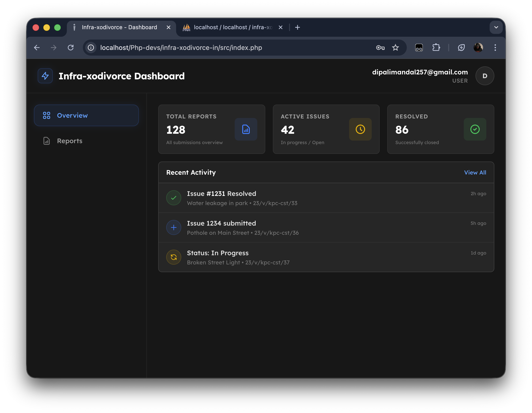Open the Chrome three-dot menu
This screenshot has width=532, height=413.
pyautogui.click(x=495, y=48)
